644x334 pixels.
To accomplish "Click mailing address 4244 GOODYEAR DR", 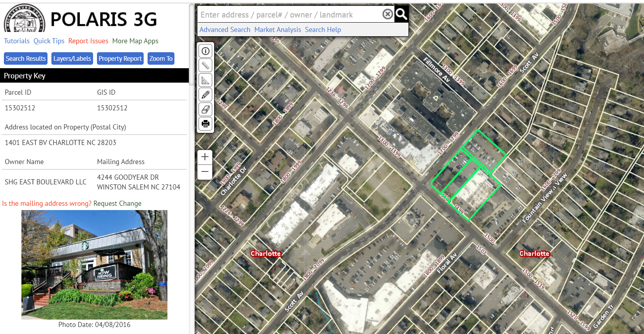I will [x=128, y=177].
